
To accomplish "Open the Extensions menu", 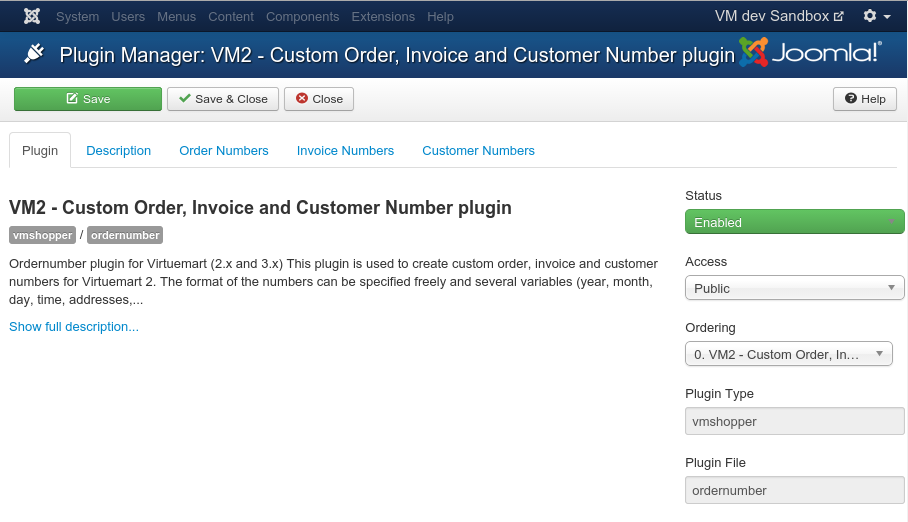I will (383, 17).
